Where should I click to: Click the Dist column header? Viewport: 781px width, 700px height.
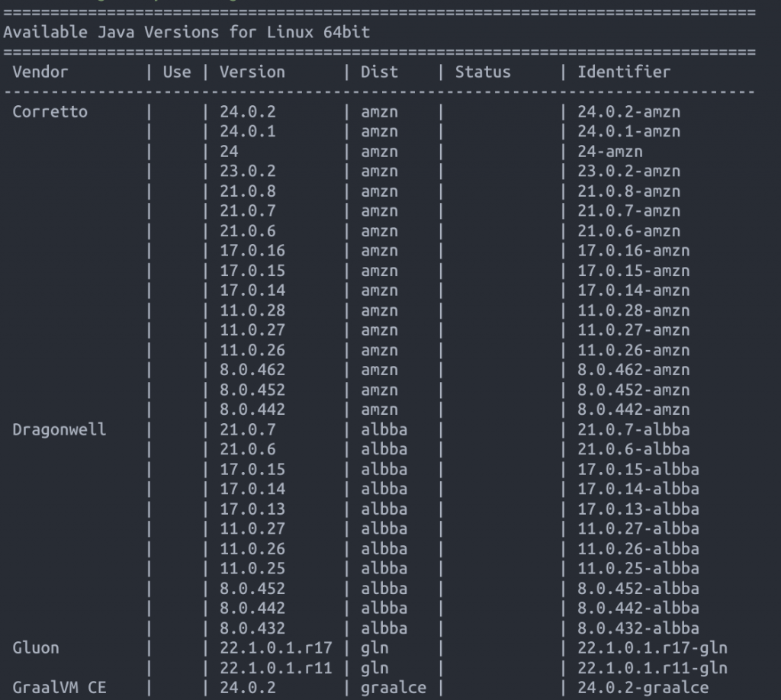point(379,72)
